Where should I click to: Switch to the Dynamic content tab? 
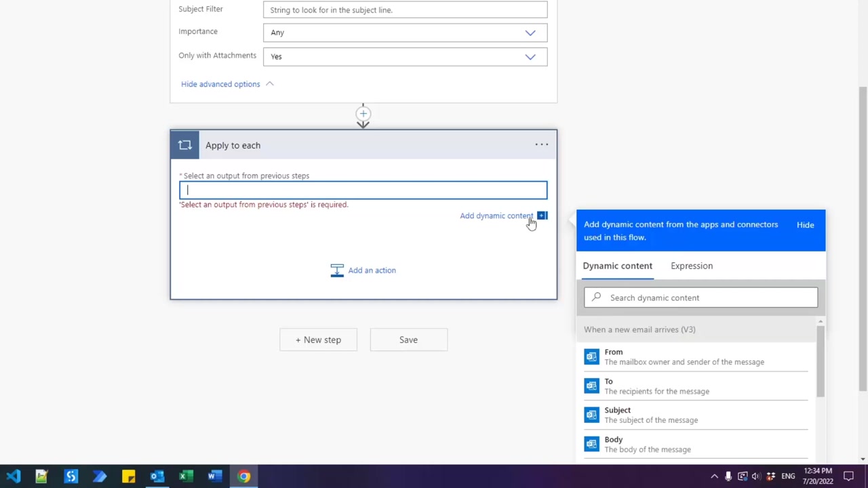pos(617,266)
